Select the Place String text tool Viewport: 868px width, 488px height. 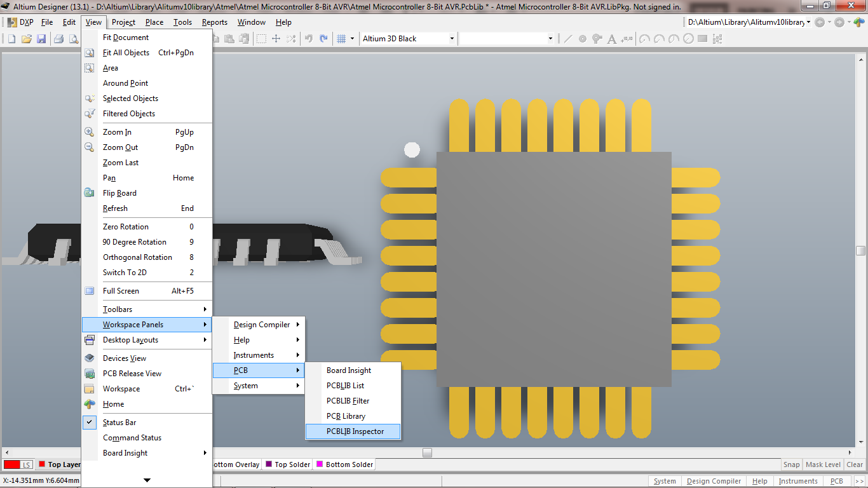click(x=612, y=38)
